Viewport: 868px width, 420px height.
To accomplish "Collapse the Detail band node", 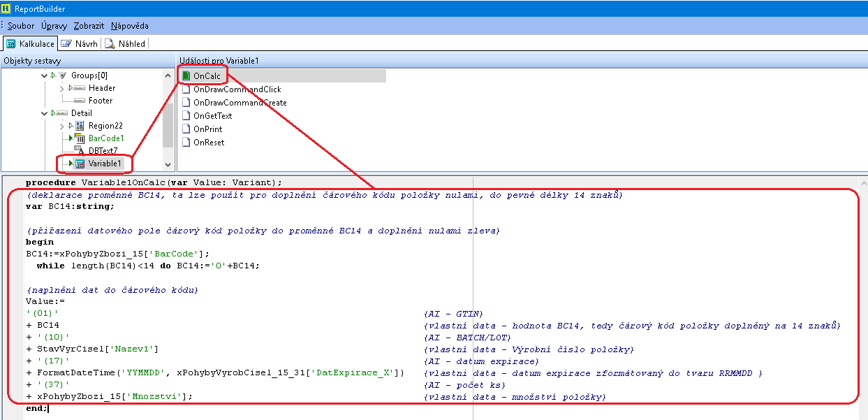I will (45, 113).
